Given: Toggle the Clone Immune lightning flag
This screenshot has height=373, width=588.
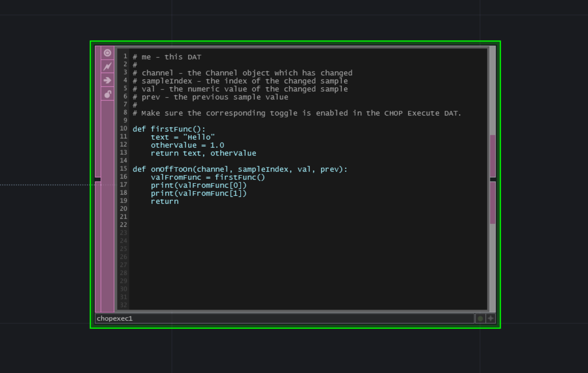Looking at the screenshot, I should (x=107, y=66).
